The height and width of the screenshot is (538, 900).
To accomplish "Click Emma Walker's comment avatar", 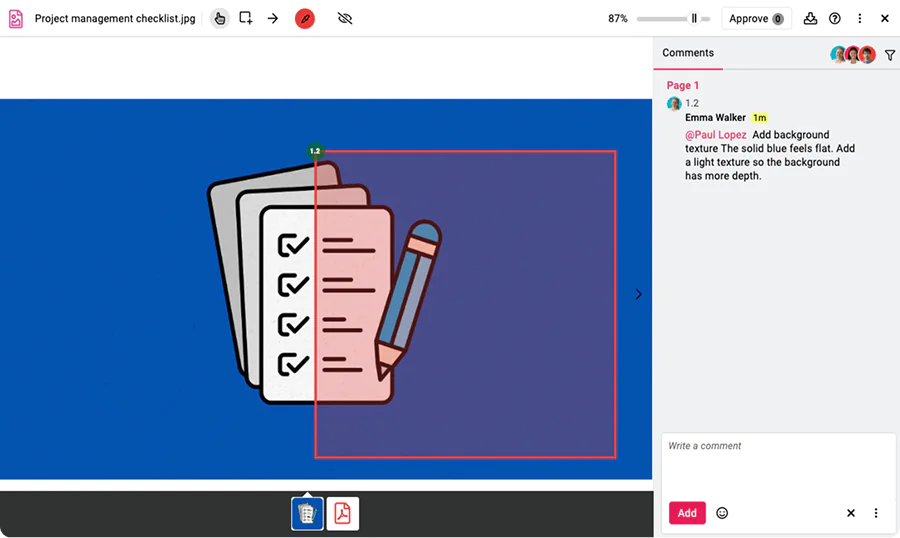I will click(x=674, y=103).
